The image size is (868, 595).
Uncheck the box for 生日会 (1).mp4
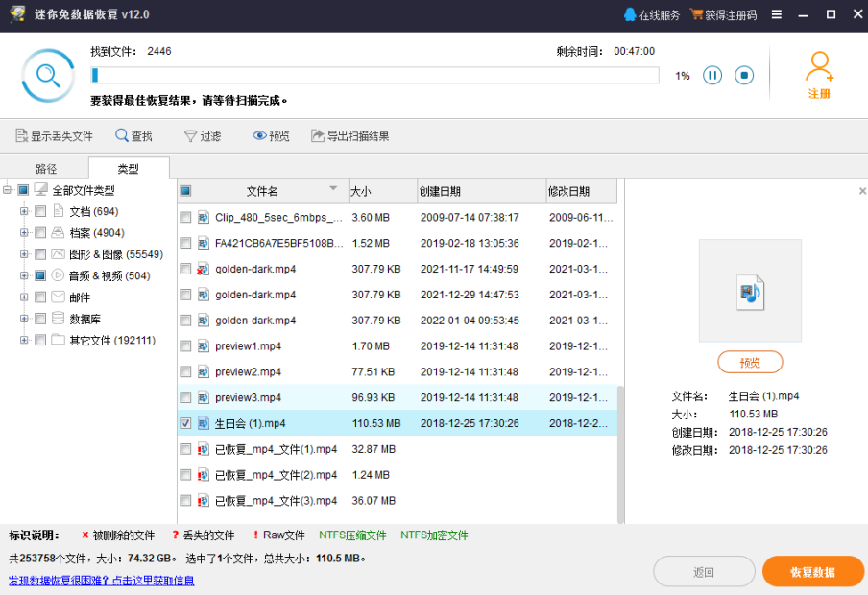pyautogui.click(x=185, y=423)
